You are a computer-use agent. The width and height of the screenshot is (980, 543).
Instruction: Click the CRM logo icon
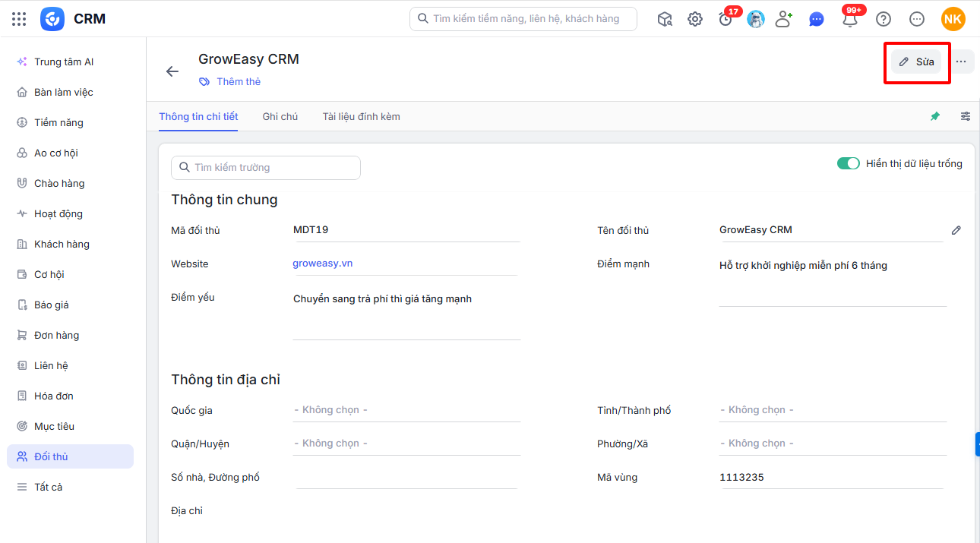52,19
